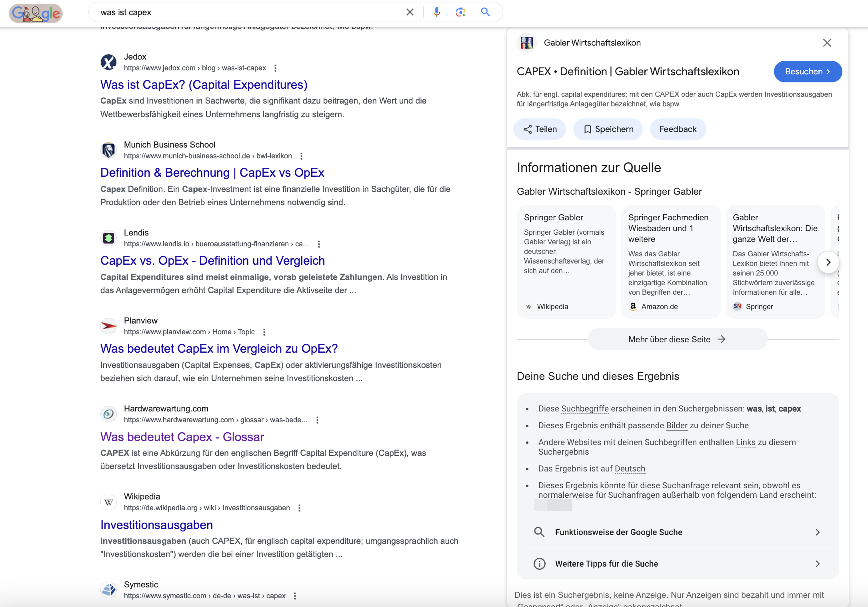868x607 pixels.
Task: Click the Google doodle logo
Action: click(35, 13)
